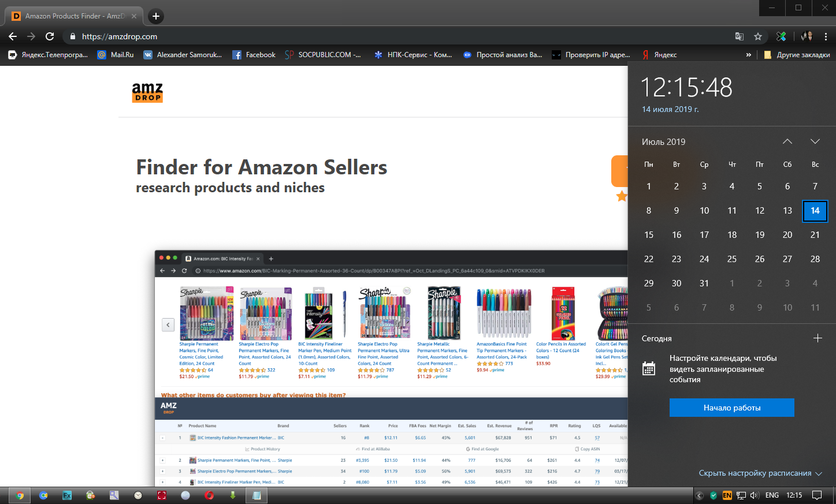The image size is (836, 504).
Task: Translate this page with Google Translate icon
Action: 740,36
